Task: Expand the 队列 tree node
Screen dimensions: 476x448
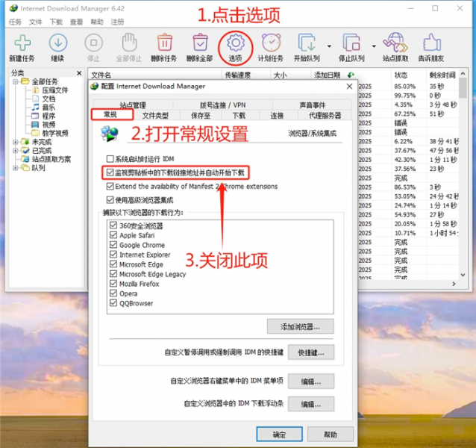Action: (15, 168)
